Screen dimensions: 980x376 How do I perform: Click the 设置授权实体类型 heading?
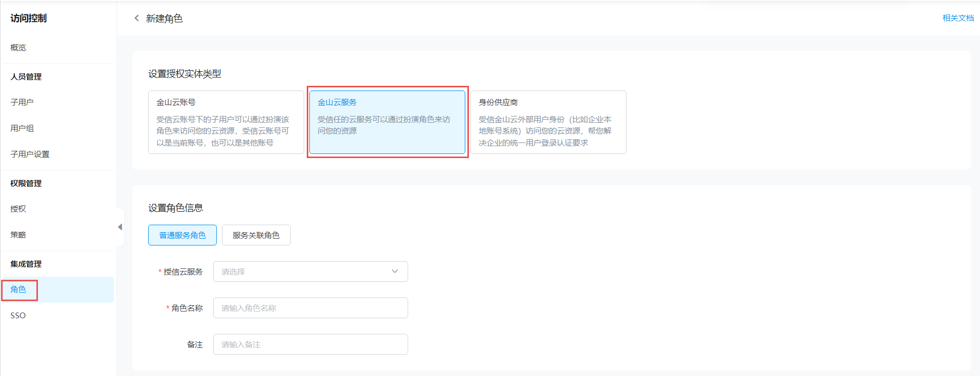pyautogui.click(x=185, y=74)
